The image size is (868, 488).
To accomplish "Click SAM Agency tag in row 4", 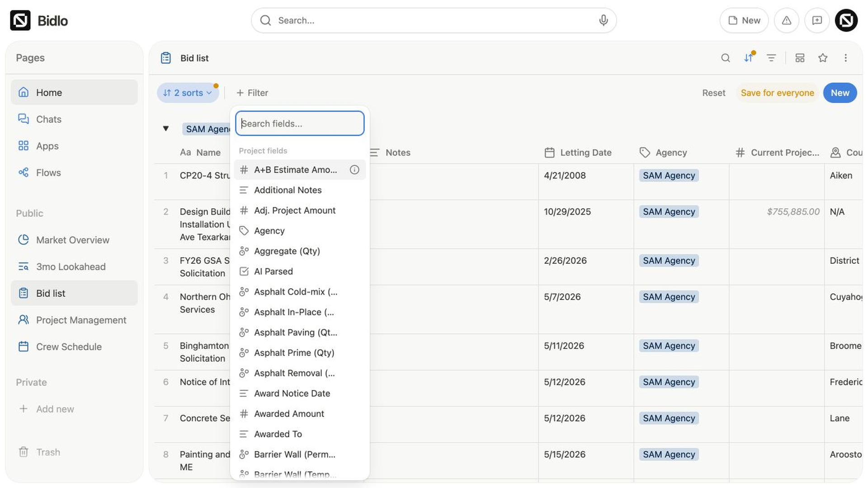I will (x=669, y=297).
